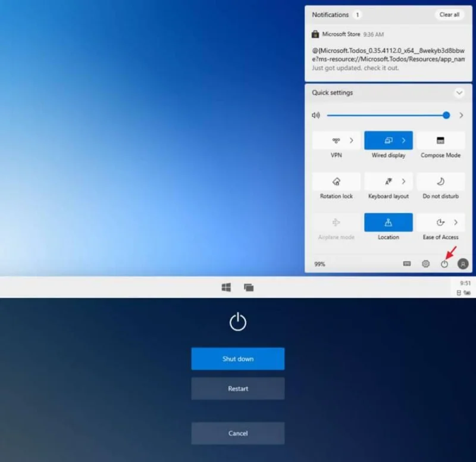This screenshot has width=476, height=462.
Task: Click the Quick settings heading
Action: pyautogui.click(x=333, y=93)
